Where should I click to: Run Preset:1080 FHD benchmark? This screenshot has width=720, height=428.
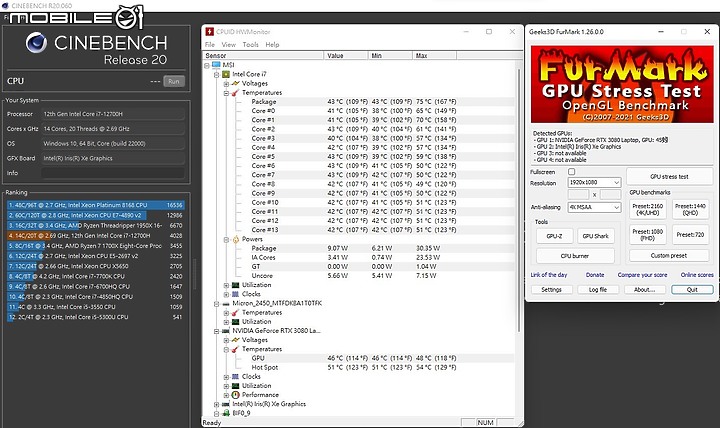point(647,235)
